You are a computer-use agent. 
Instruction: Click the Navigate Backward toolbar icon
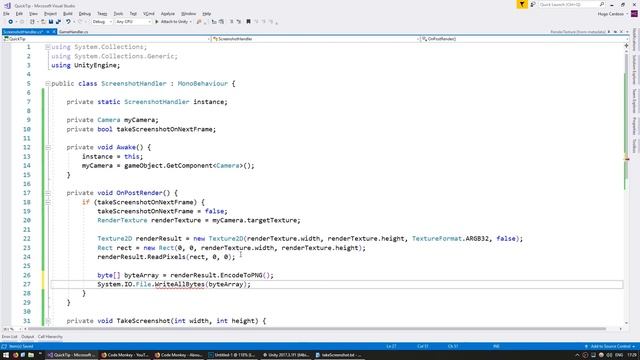(x=11, y=22)
